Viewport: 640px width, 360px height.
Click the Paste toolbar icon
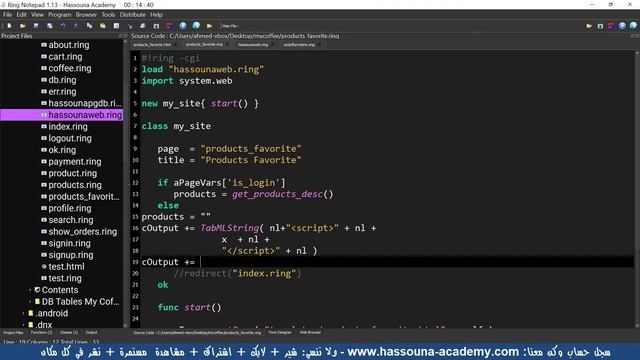103,26
